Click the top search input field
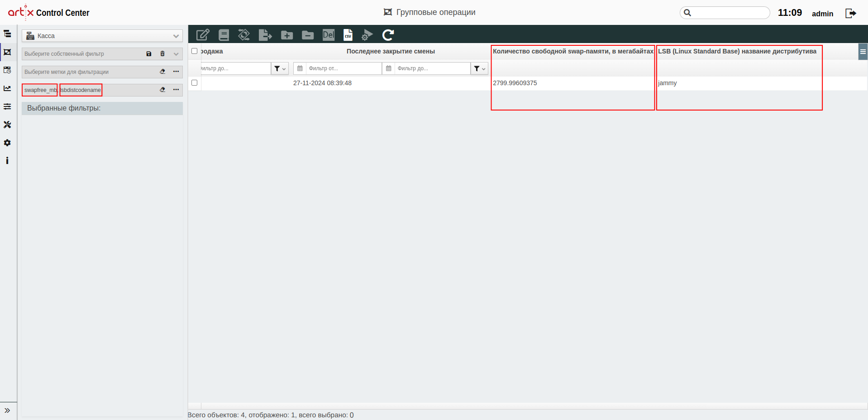This screenshot has width=868, height=420. (729, 13)
